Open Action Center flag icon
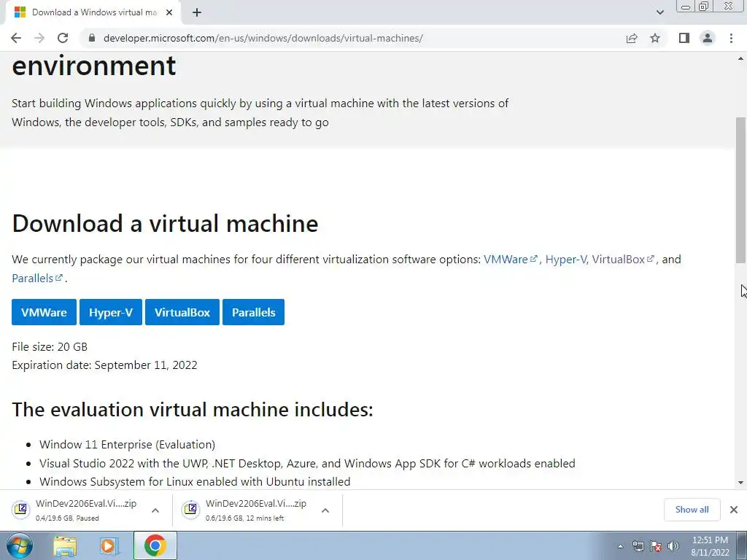 point(656,546)
